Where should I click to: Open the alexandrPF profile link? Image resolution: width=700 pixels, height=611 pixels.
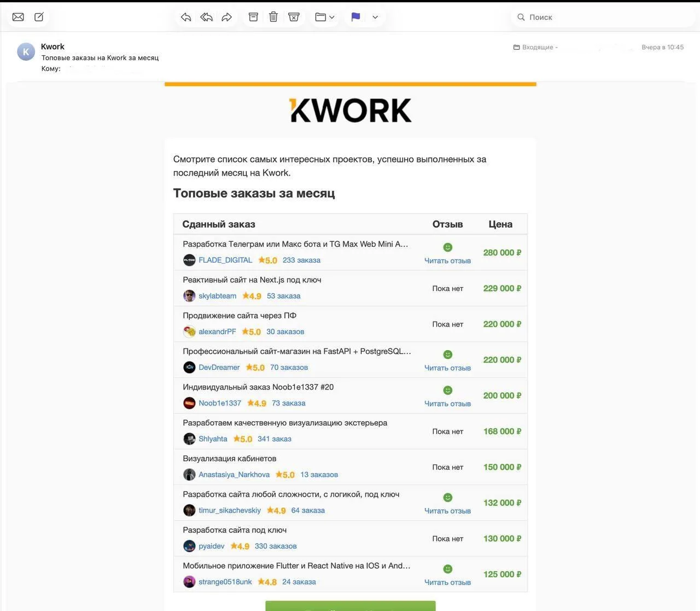point(217,331)
